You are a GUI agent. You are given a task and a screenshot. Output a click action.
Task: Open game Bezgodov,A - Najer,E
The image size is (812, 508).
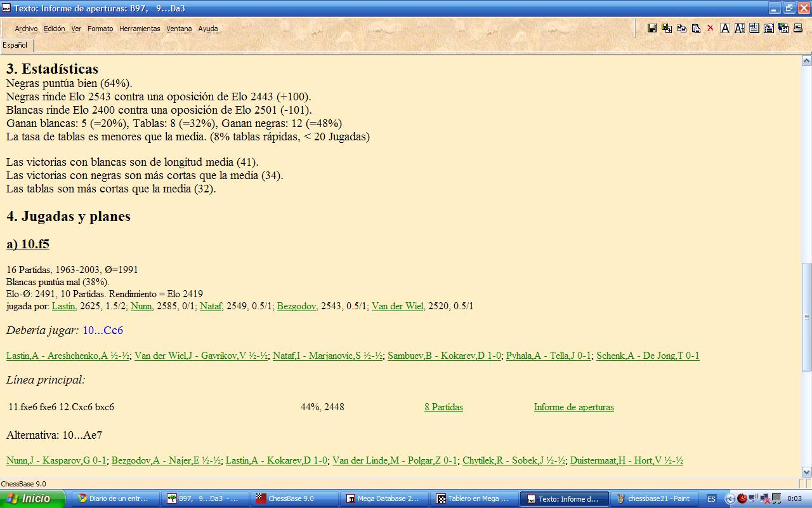tap(166, 460)
